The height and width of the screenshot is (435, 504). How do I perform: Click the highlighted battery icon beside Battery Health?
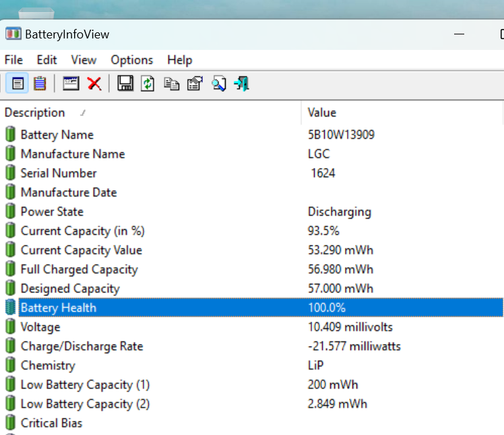[x=10, y=308]
